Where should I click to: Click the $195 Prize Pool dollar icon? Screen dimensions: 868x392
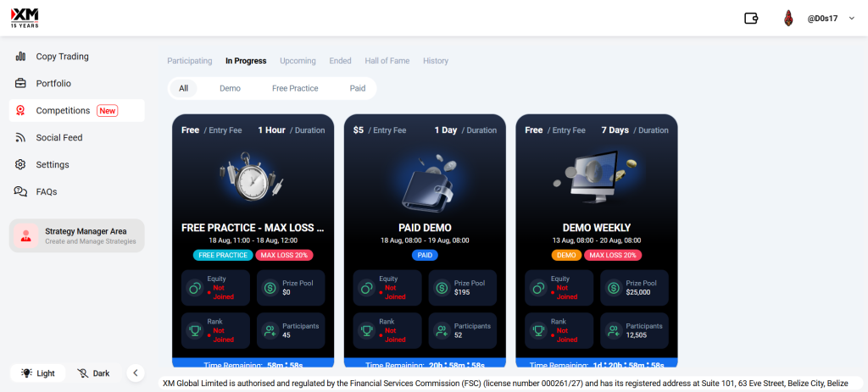(442, 288)
